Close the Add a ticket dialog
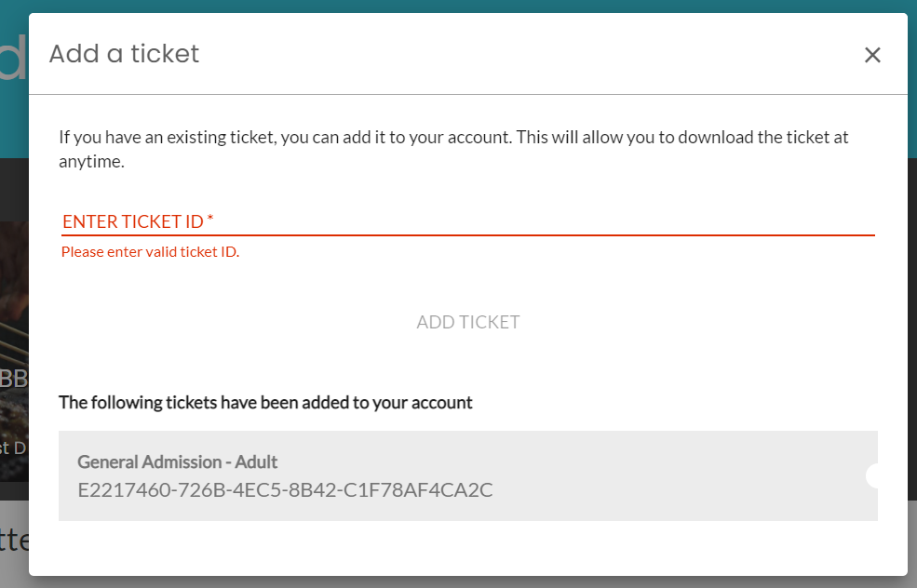This screenshot has height=588, width=917. point(872,55)
